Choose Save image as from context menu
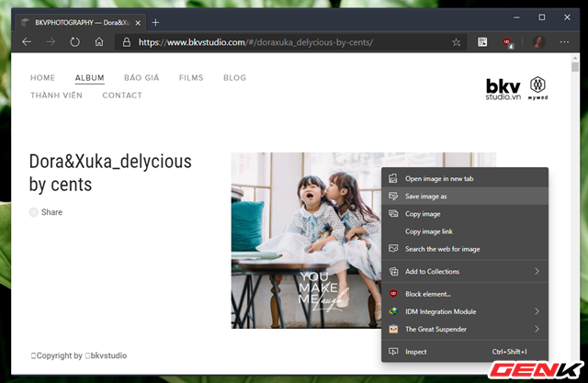The height and width of the screenshot is (383, 588). coord(426,197)
